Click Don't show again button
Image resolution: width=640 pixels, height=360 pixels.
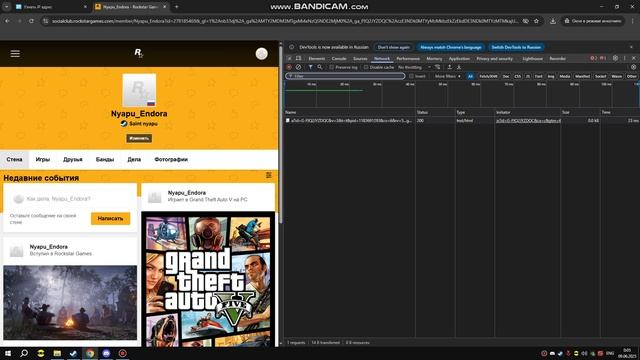[x=393, y=47]
